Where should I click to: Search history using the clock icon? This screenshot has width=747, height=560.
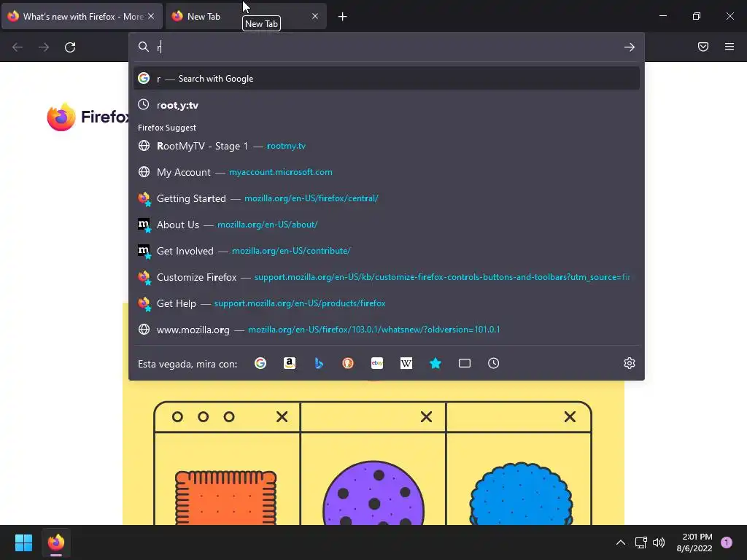coord(494,363)
